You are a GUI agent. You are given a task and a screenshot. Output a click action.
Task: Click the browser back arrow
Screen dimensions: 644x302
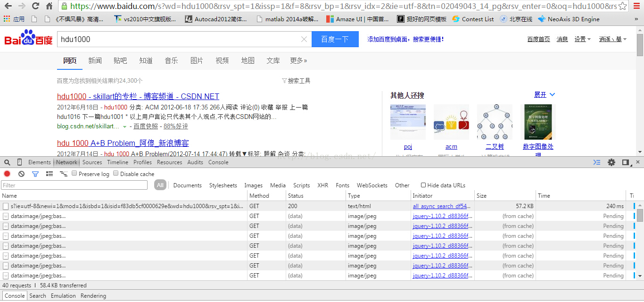pos(8,6)
